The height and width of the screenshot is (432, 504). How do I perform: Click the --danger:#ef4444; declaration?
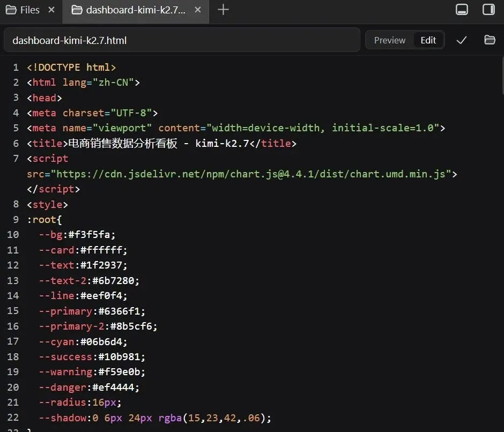pyautogui.click(x=89, y=388)
